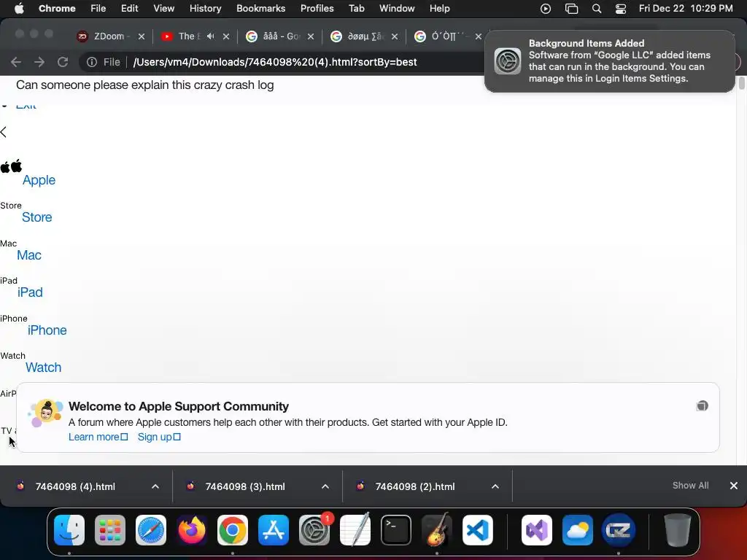Screen dimensions: 747x560
Task: Open the Help menu
Action: pyautogui.click(x=439, y=9)
